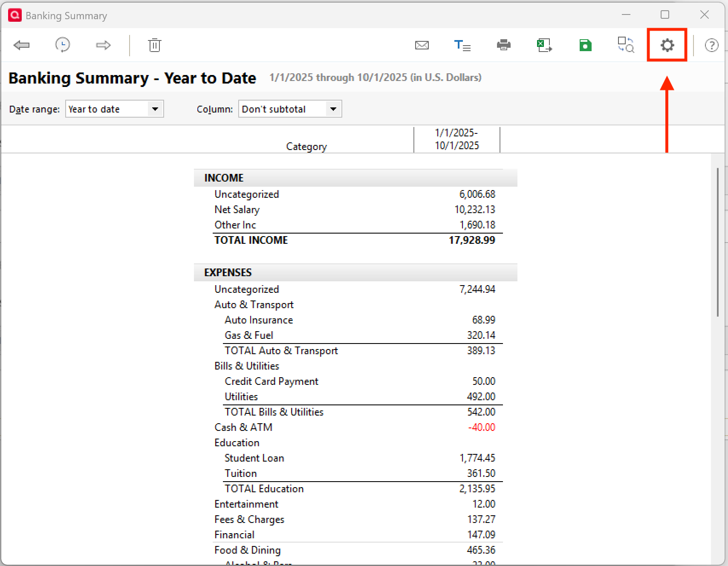Maximize the Banking Summary window
This screenshot has width=728, height=566.
point(665,15)
